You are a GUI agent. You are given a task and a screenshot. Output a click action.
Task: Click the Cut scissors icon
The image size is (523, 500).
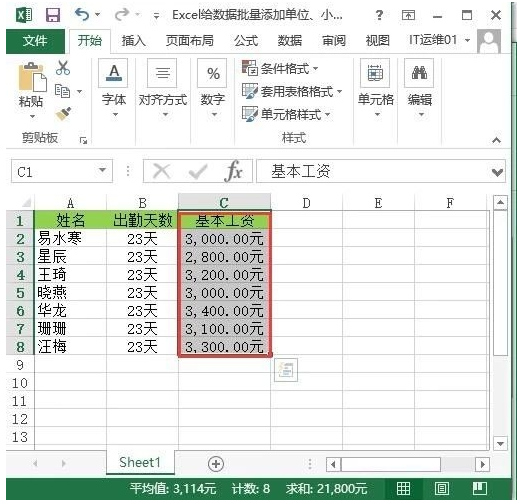(x=63, y=68)
